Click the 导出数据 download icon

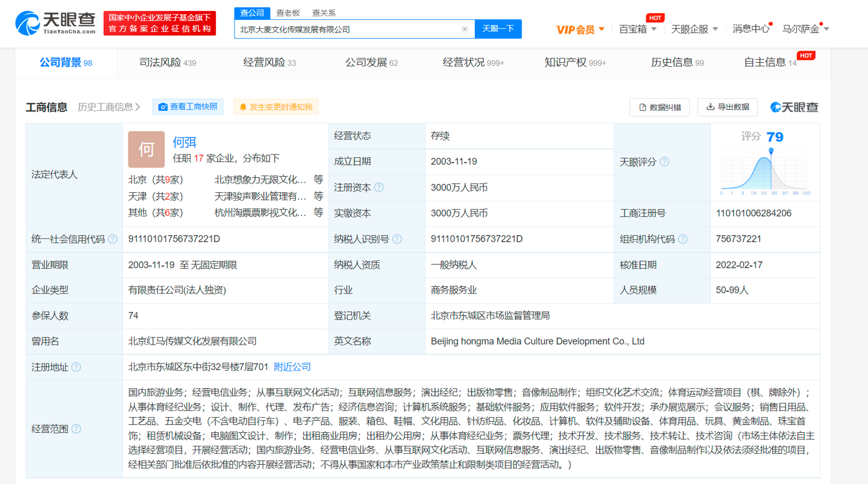click(710, 107)
